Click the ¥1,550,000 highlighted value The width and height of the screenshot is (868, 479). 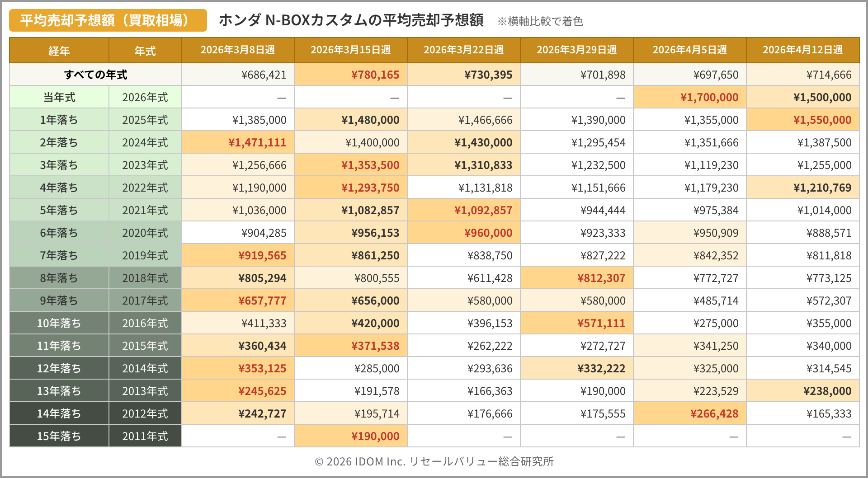tap(822, 120)
